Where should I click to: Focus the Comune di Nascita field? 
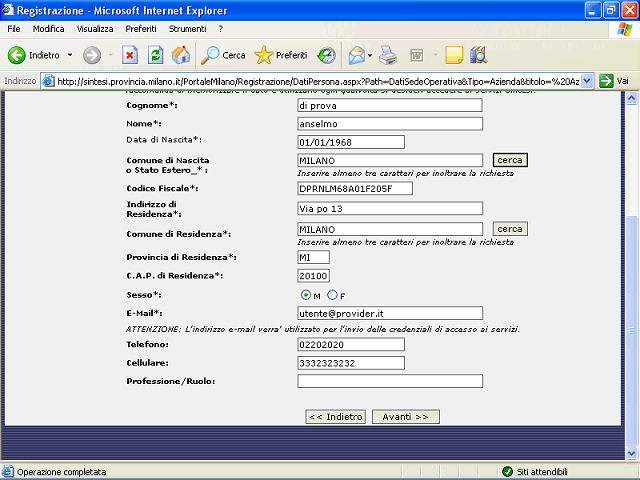390,160
